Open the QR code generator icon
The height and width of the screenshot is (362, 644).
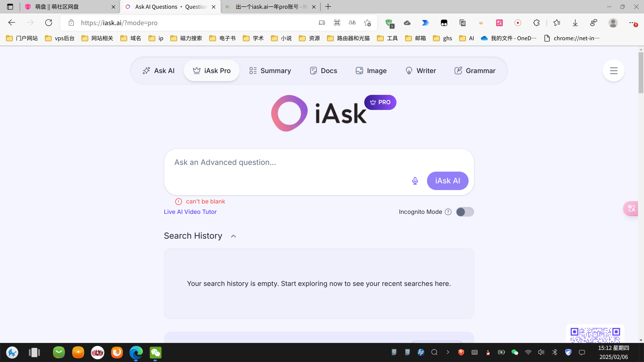pos(337,23)
